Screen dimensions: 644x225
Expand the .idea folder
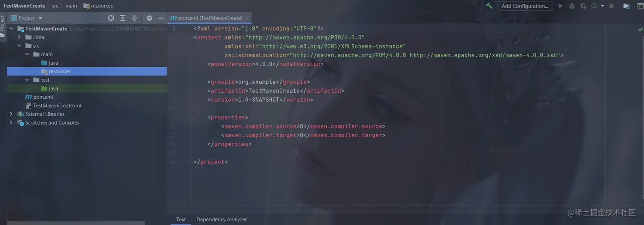pos(19,37)
